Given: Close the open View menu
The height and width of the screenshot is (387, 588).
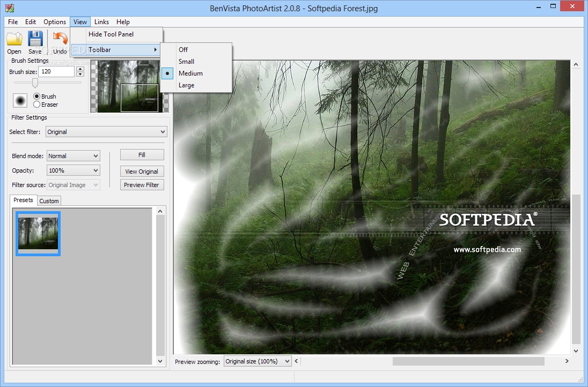Looking at the screenshot, I should pyautogui.click(x=80, y=22).
